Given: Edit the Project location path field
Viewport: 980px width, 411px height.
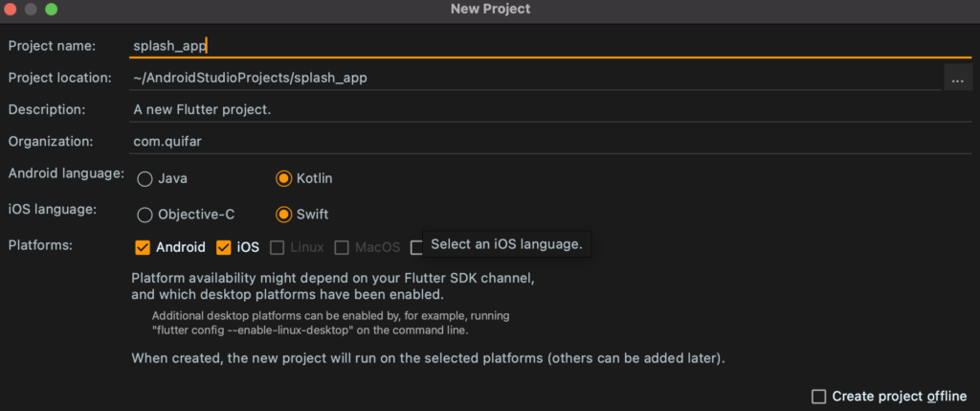Looking at the screenshot, I should tap(535, 78).
